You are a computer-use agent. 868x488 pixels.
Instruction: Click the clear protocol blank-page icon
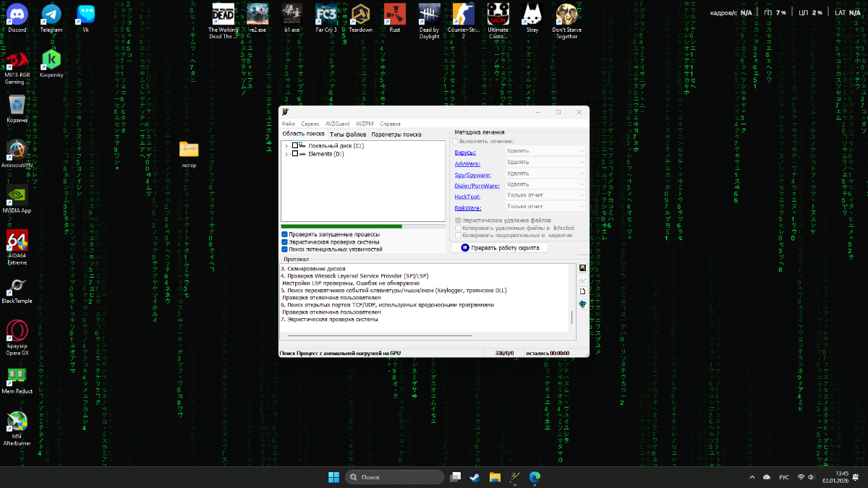tap(582, 291)
